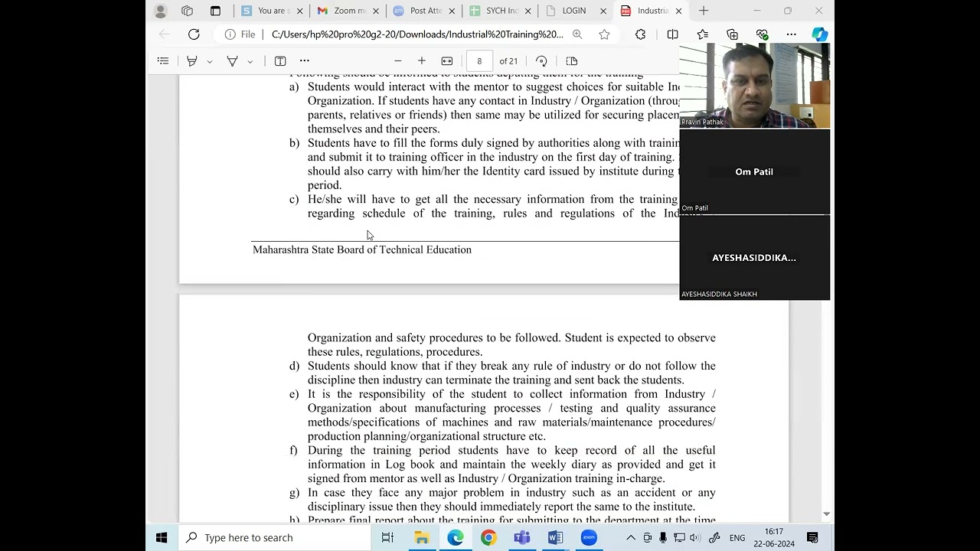Viewport: 980px width, 551px height.
Task: Go back with the browser back arrow
Action: tap(165, 34)
